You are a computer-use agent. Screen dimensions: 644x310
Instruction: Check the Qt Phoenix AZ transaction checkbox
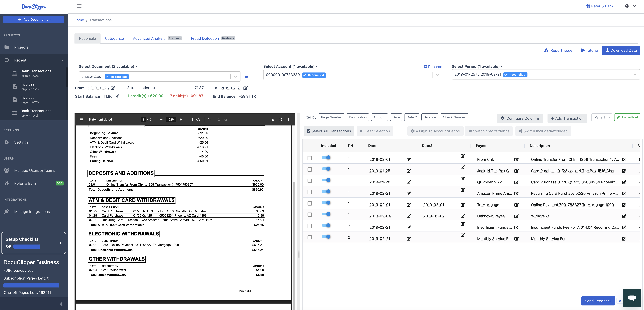pyautogui.click(x=310, y=181)
